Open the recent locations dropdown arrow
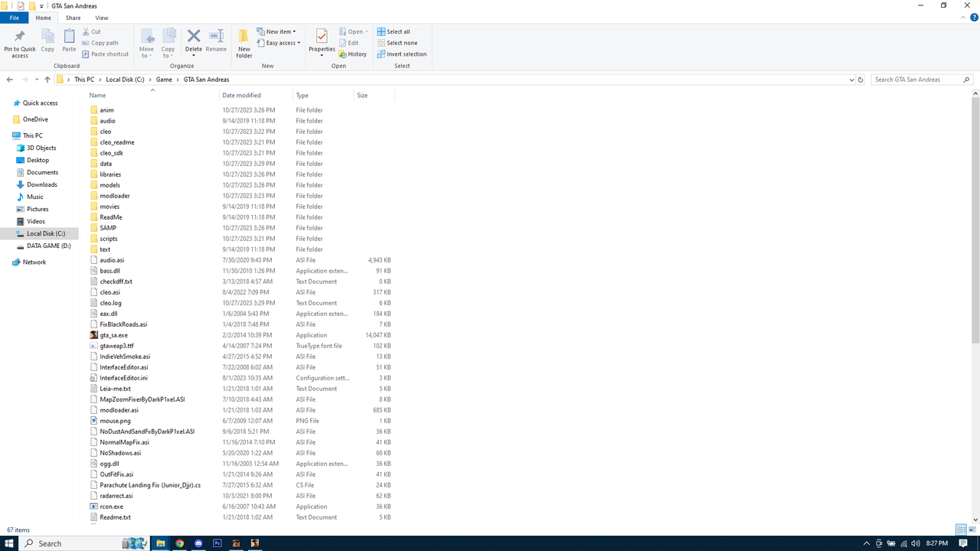This screenshot has height=551, width=980. (x=37, y=80)
